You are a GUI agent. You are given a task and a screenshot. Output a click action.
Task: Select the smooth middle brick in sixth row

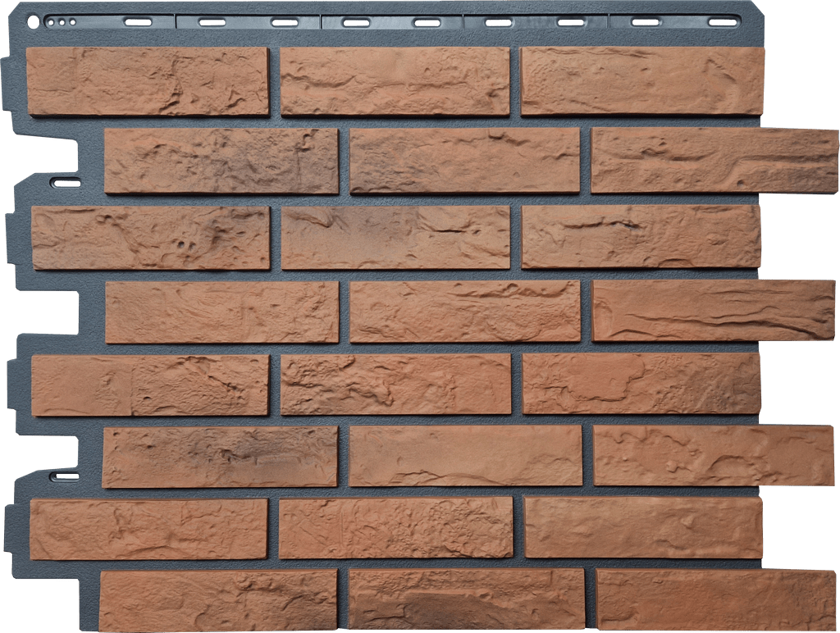465,455
